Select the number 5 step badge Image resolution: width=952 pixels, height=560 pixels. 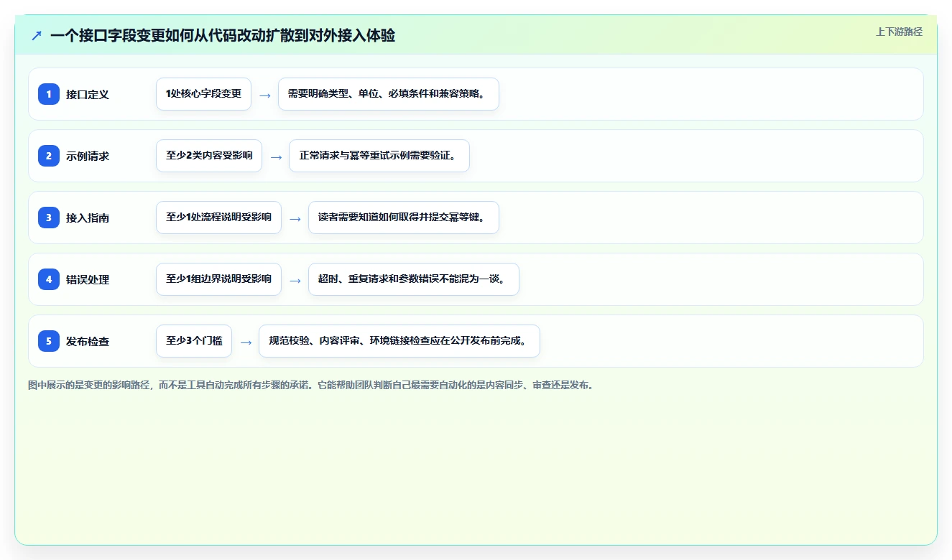click(49, 341)
